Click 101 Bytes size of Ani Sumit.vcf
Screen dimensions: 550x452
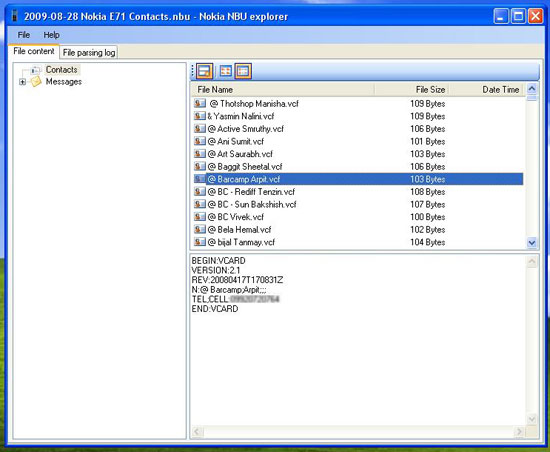click(x=428, y=141)
